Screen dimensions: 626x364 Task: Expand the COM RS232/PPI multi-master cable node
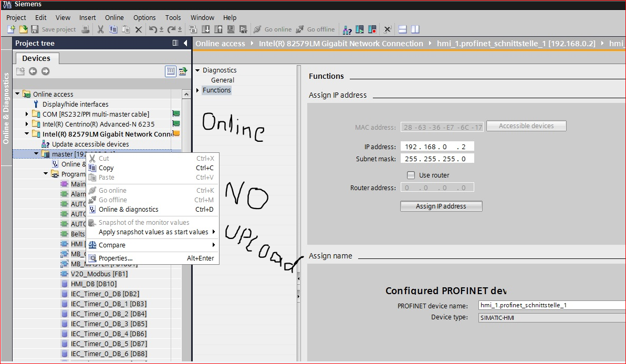[27, 114]
